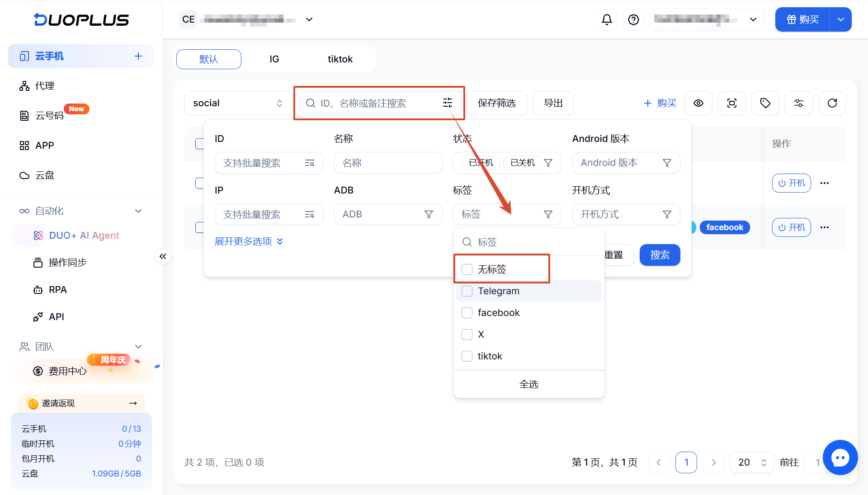This screenshot has height=495, width=868.
Task: Collapse the 团队 sidebar section
Action: (81, 347)
